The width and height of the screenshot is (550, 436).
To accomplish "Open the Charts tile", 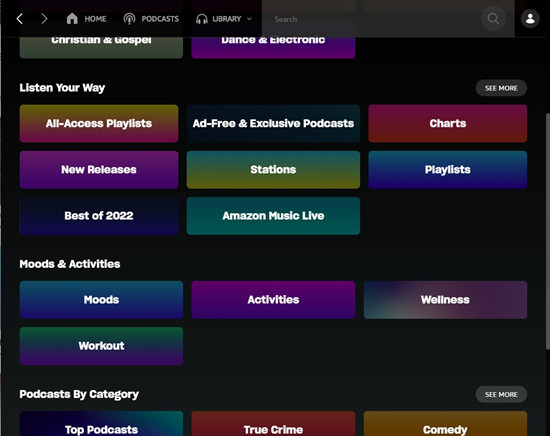I will pyautogui.click(x=448, y=123).
